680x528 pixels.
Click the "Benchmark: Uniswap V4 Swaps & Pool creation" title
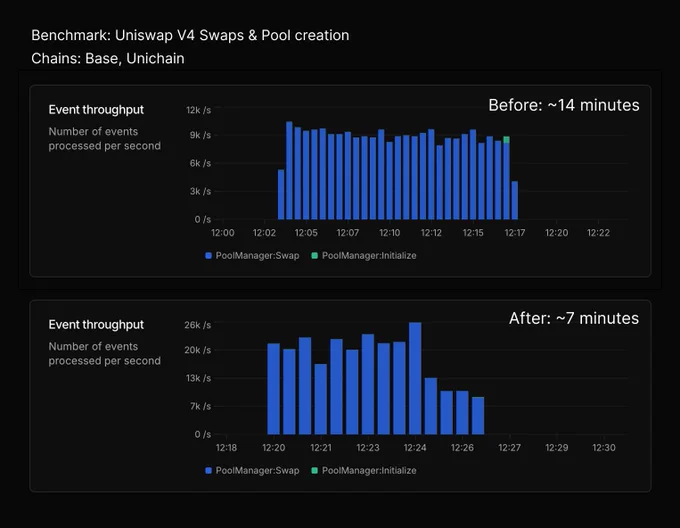pyautogui.click(x=190, y=35)
